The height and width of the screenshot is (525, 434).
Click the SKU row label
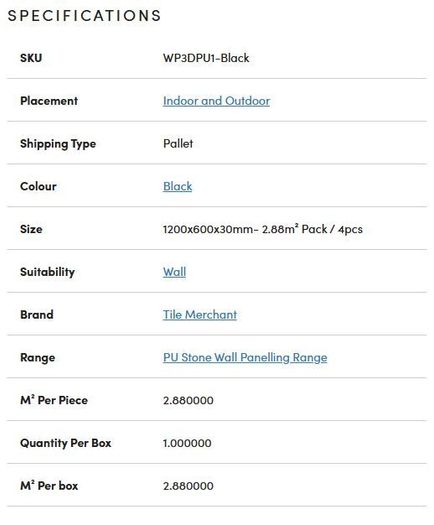(31, 58)
